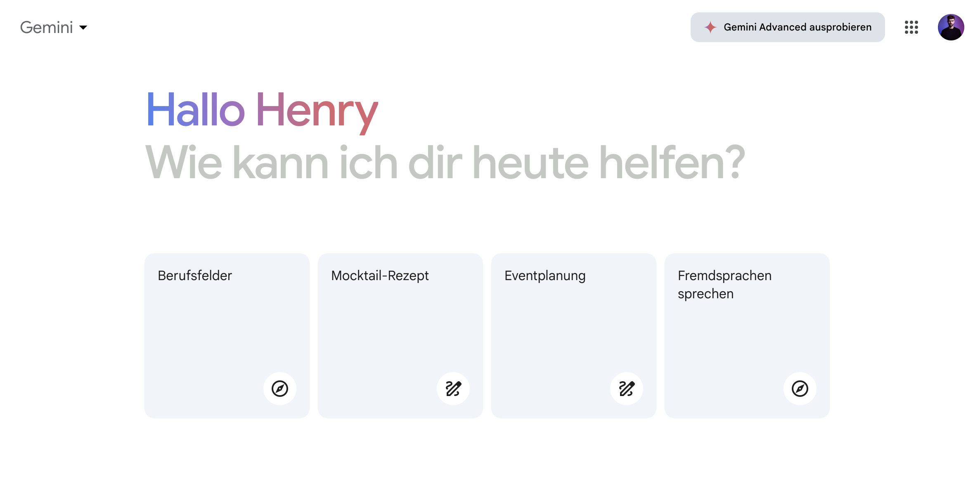Open the Google apps grid launcher

pyautogui.click(x=911, y=27)
